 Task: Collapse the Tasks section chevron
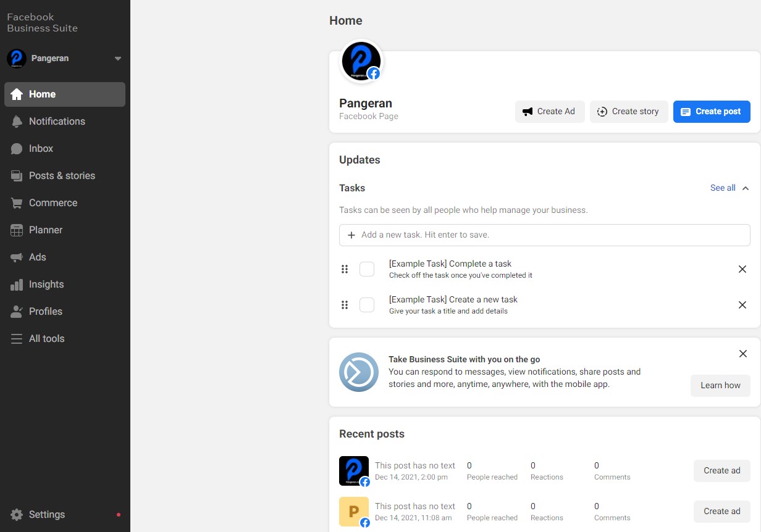click(746, 188)
